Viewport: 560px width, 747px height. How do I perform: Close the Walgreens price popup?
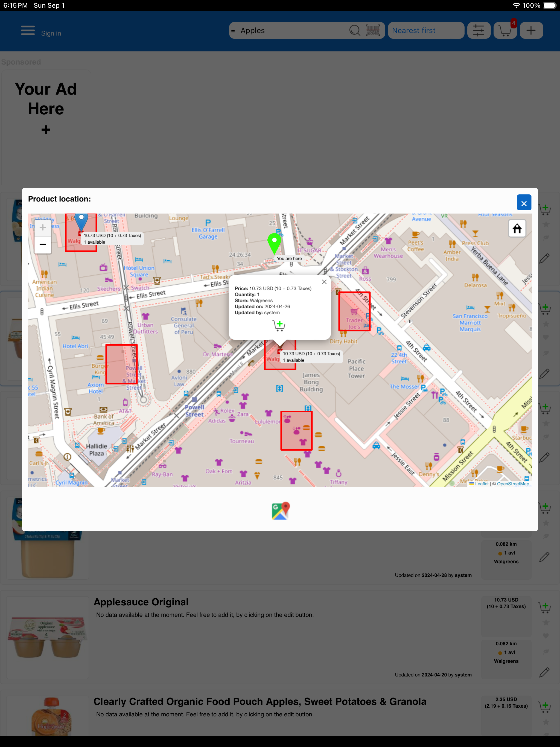coord(324,282)
